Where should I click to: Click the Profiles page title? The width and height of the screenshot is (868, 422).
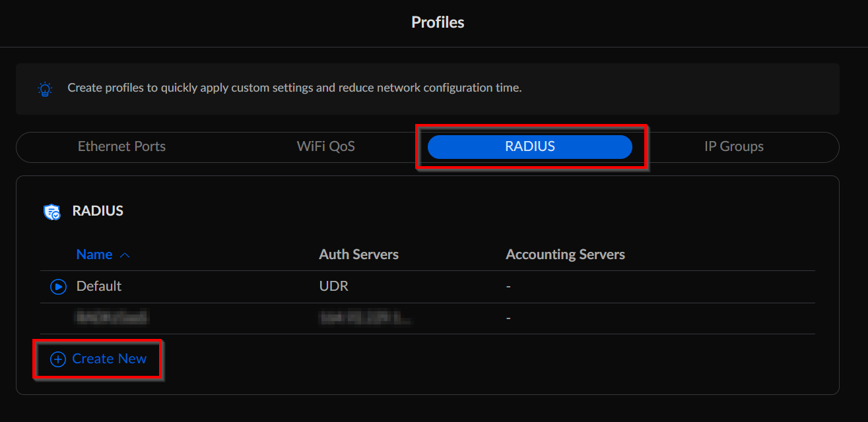tap(437, 22)
